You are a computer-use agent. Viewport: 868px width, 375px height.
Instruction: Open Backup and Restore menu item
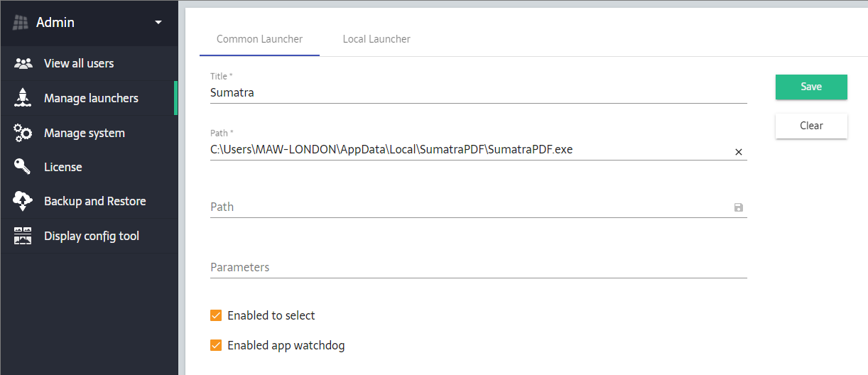94,201
